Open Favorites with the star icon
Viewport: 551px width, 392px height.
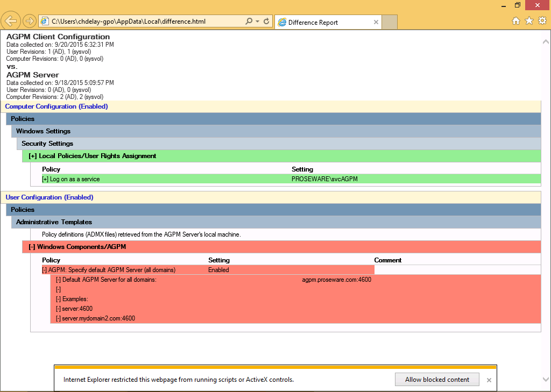pos(529,21)
